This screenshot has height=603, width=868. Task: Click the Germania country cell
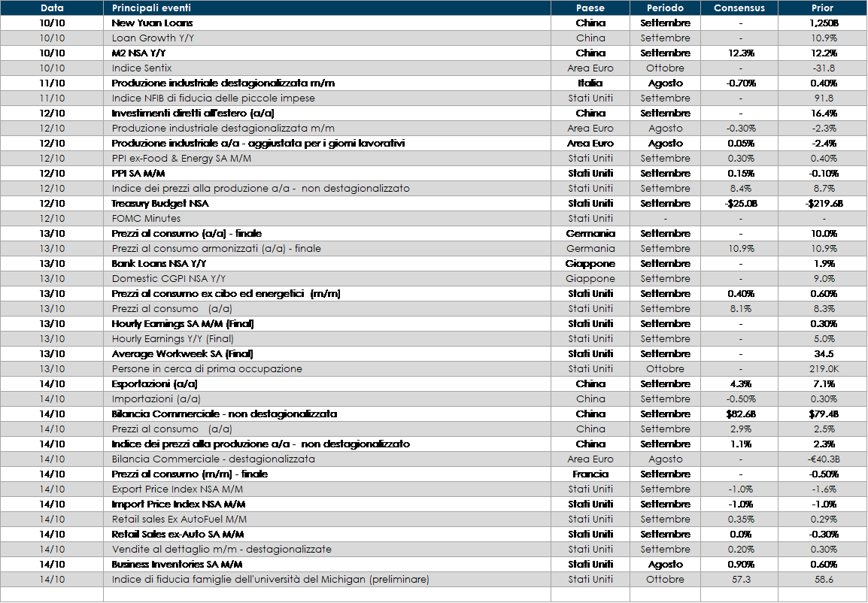coord(590,249)
